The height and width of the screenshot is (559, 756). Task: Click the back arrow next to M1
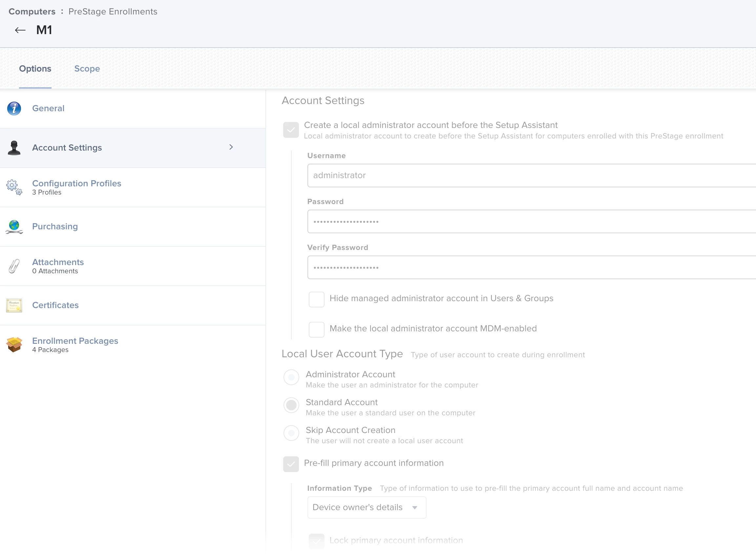(20, 30)
